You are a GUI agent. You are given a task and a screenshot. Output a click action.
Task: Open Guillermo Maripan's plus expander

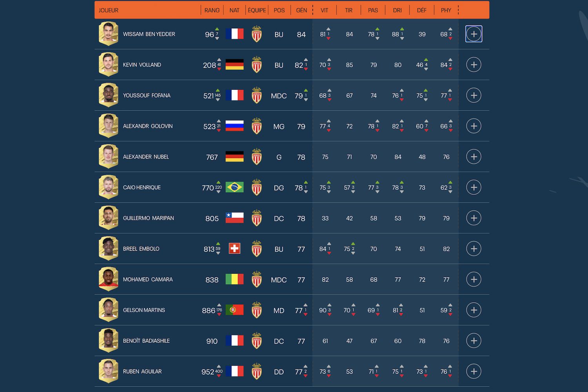coord(474,218)
